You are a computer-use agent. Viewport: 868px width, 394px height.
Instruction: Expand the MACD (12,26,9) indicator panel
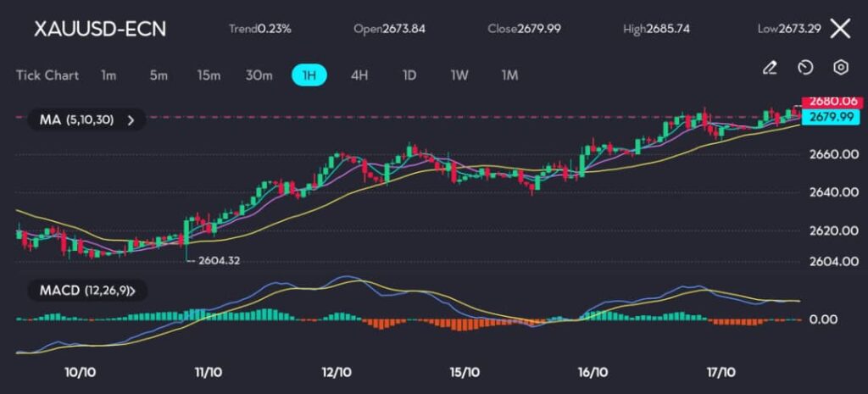tap(92, 291)
